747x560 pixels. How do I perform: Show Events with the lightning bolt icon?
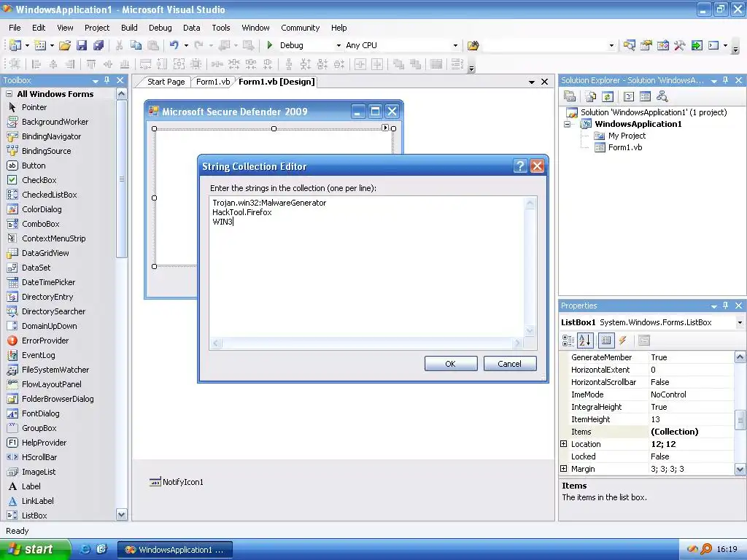point(623,340)
